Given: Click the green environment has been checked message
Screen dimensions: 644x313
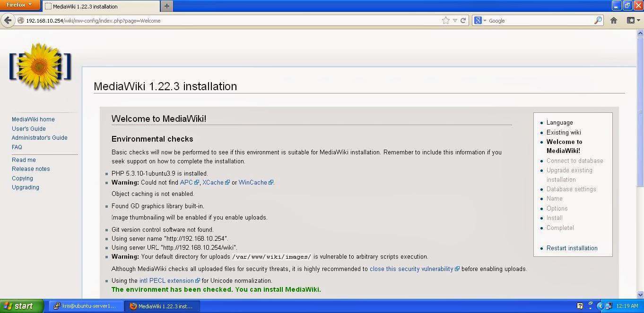Looking at the screenshot, I should (x=216, y=289).
